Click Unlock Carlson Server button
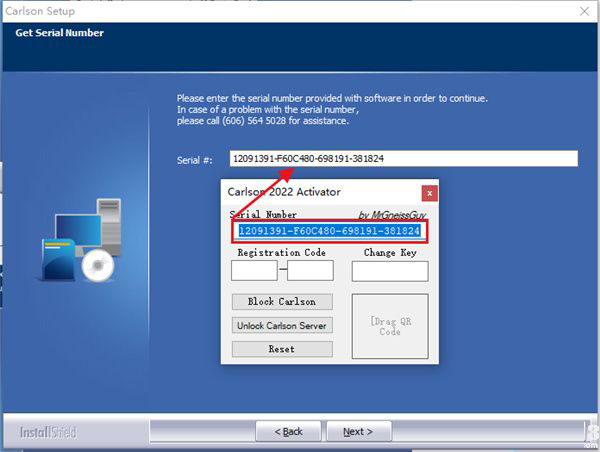This screenshot has height=452, width=600. click(x=282, y=325)
